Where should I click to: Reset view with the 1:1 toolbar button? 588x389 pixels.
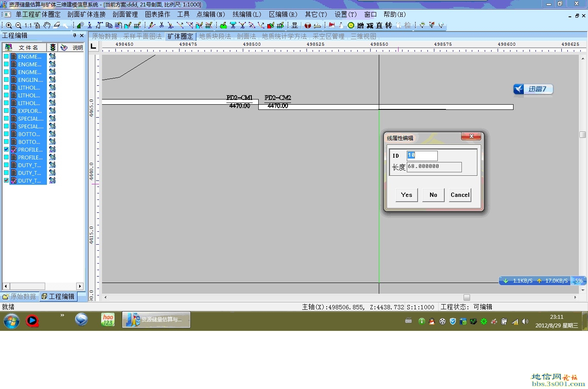tap(28, 25)
